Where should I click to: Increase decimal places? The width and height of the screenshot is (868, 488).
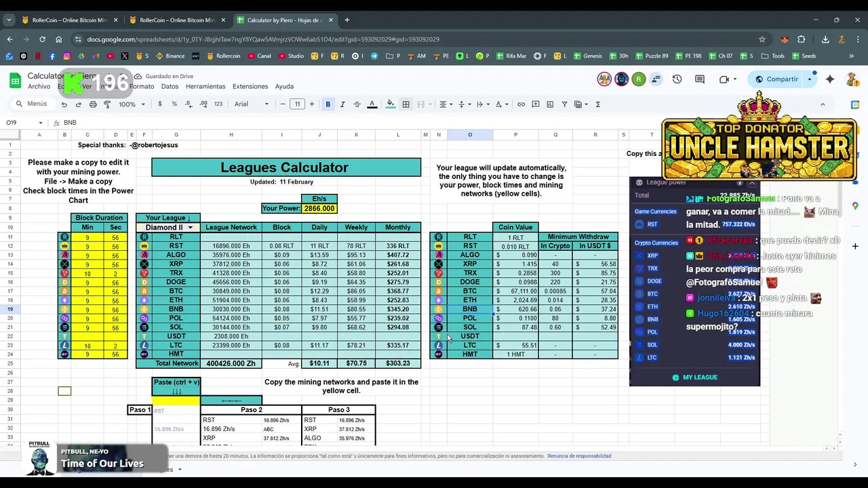coord(204,104)
